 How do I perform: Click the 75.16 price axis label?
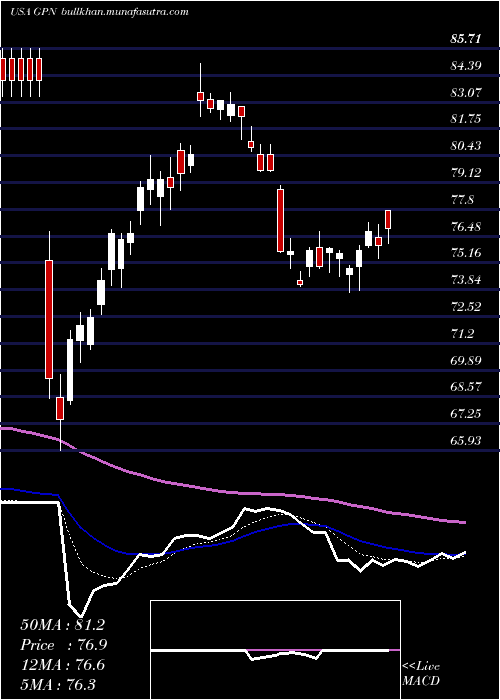click(466, 253)
